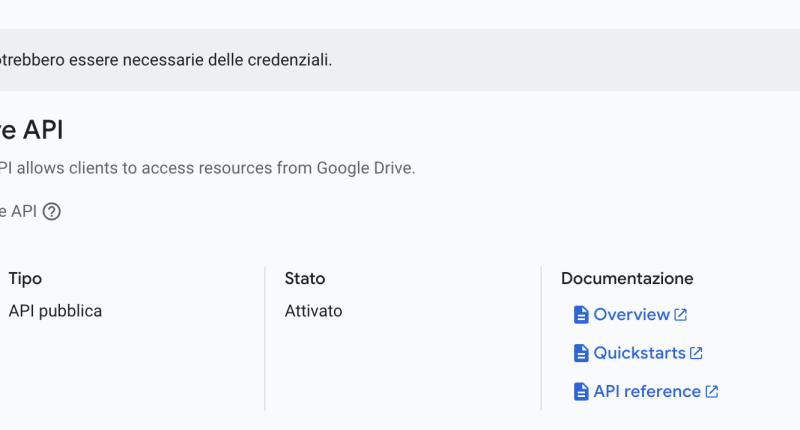The width and height of the screenshot is (800, 430).
Task: Select the Documentazione heading
Action: 627,279
